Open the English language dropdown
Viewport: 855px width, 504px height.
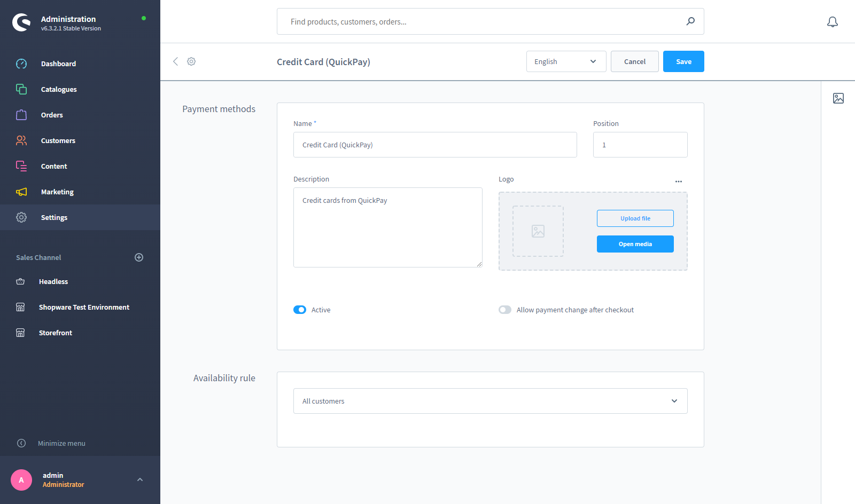pos(566,61)
